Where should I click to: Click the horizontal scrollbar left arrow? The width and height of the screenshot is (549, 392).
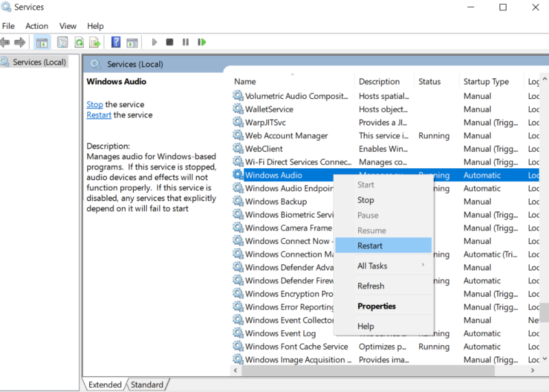pos(235,370)
